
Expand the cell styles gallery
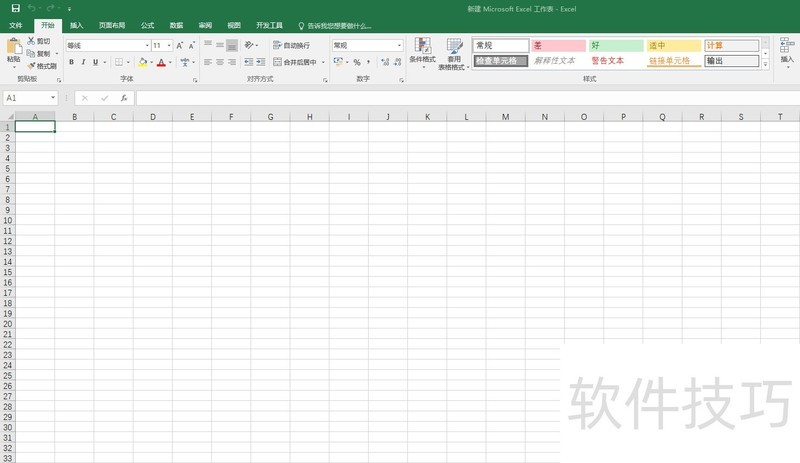point(765,64)
